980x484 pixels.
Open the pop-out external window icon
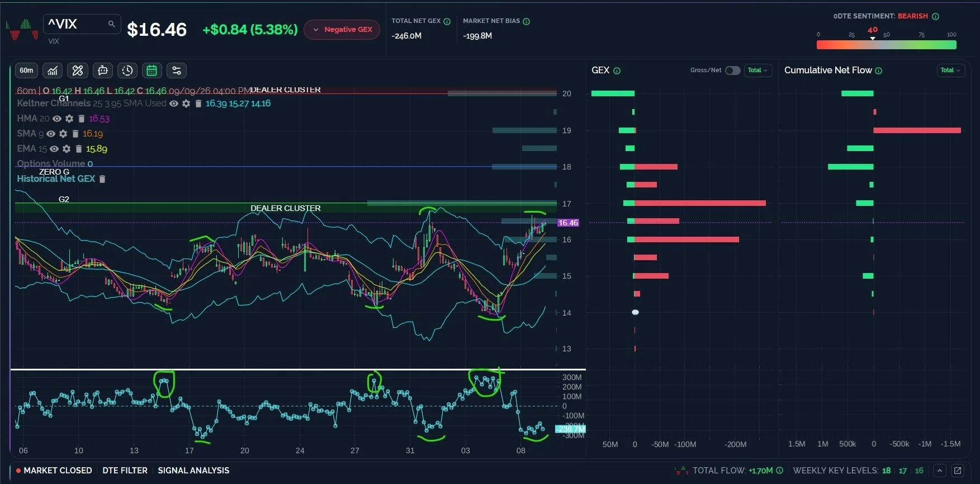(958, 471)
